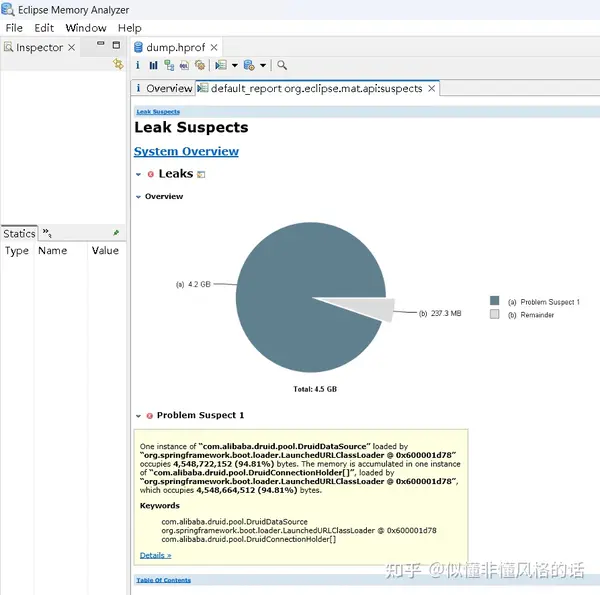Collapse the Leaks section

[x=139, y=174]
